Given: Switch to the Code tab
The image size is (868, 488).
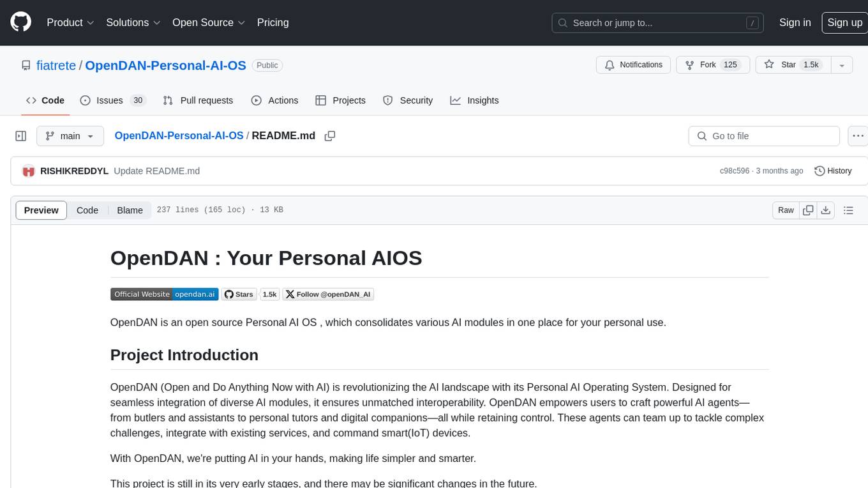Looking at the screenshot, I should coord(45,100).
